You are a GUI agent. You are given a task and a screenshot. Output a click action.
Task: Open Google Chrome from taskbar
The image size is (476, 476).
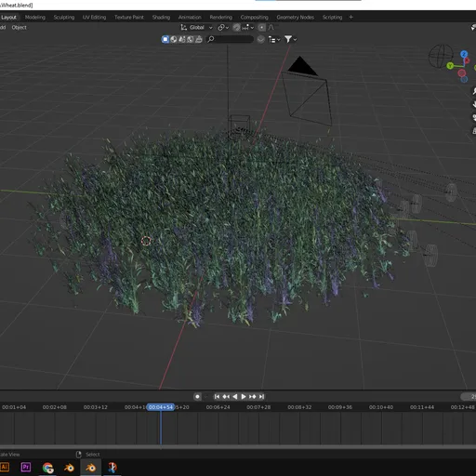pos(47,468)
